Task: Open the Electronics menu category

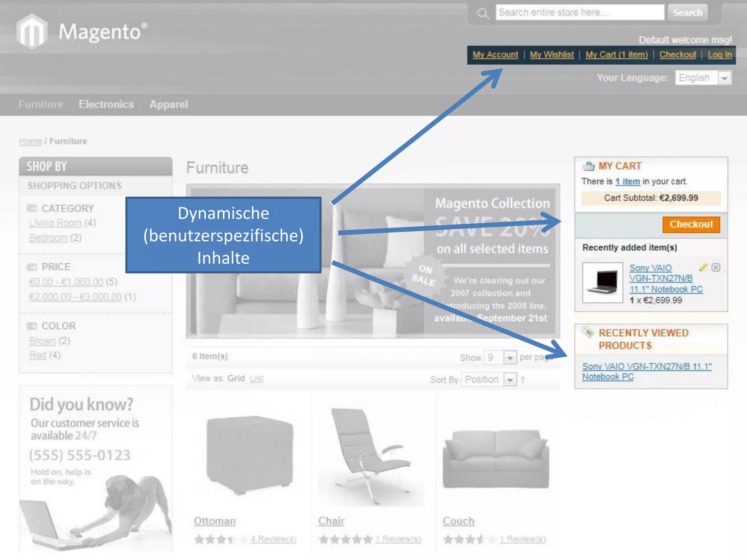Action: point(106,104)
